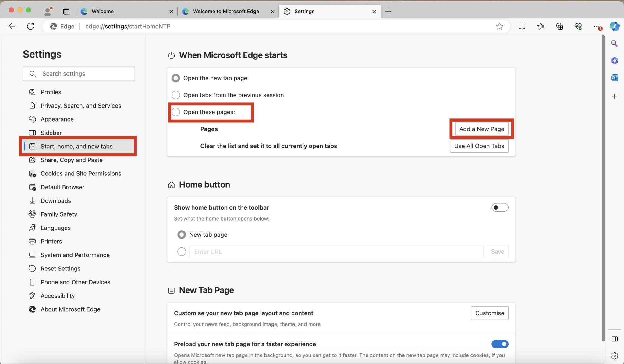
Task: Open the Collections toolbar icon
Action: click(x=559, y=27)
